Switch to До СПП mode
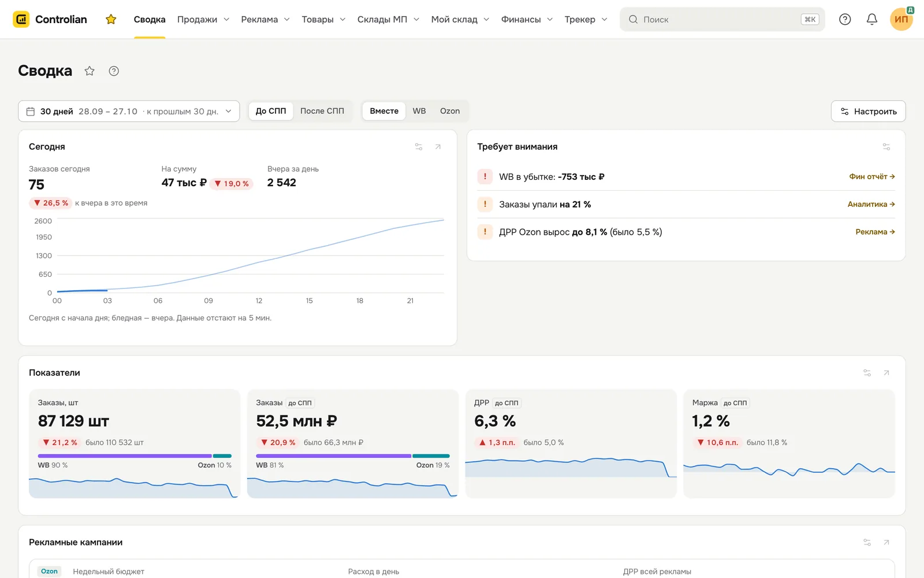The width and height of the screenshot is (924, 578). point(271,111)
